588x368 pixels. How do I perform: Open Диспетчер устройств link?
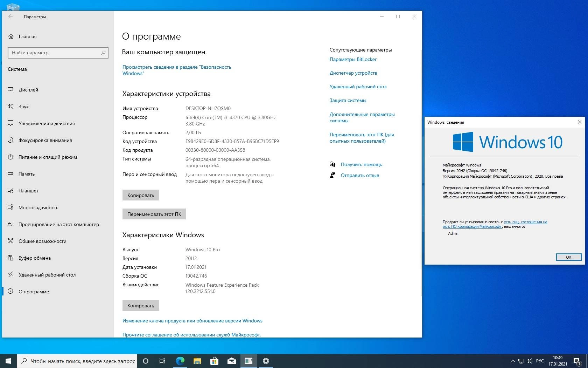pyautogui.click(x=353, y=73)
